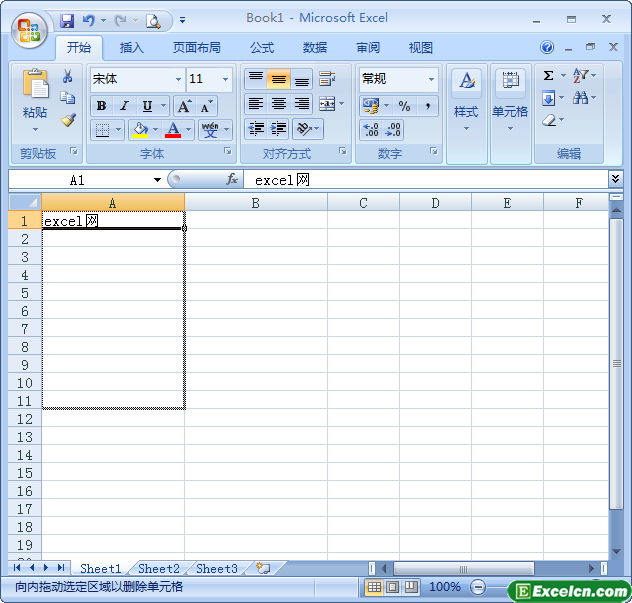Apply comma style number format
Image resolution: width=632 pixels, height=603 pixels.
click(x=427, y=106)
